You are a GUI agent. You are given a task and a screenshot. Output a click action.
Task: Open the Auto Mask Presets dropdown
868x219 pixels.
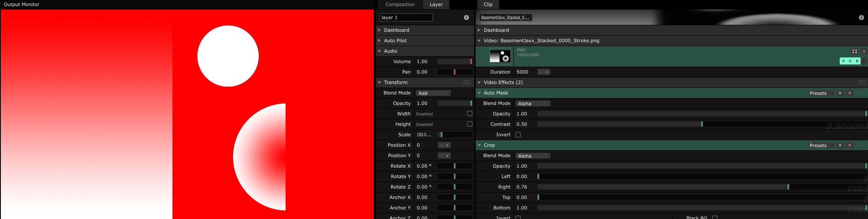point(821,93)
